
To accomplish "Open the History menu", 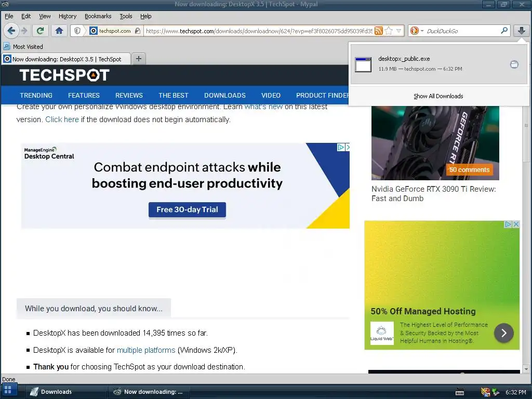I will [x=68, y=16].
